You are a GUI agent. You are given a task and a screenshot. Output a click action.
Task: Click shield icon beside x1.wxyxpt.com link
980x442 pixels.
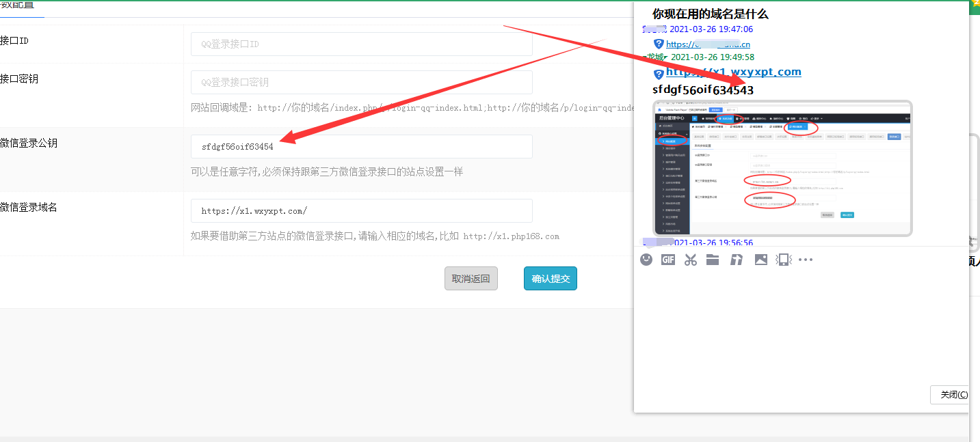[659, 74]
